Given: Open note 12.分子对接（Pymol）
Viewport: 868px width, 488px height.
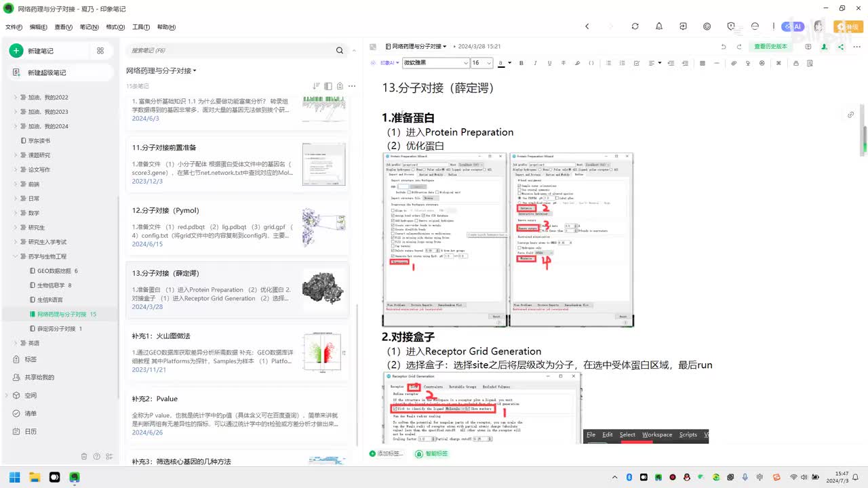Looking at the screenshot, I should [238, 228].
